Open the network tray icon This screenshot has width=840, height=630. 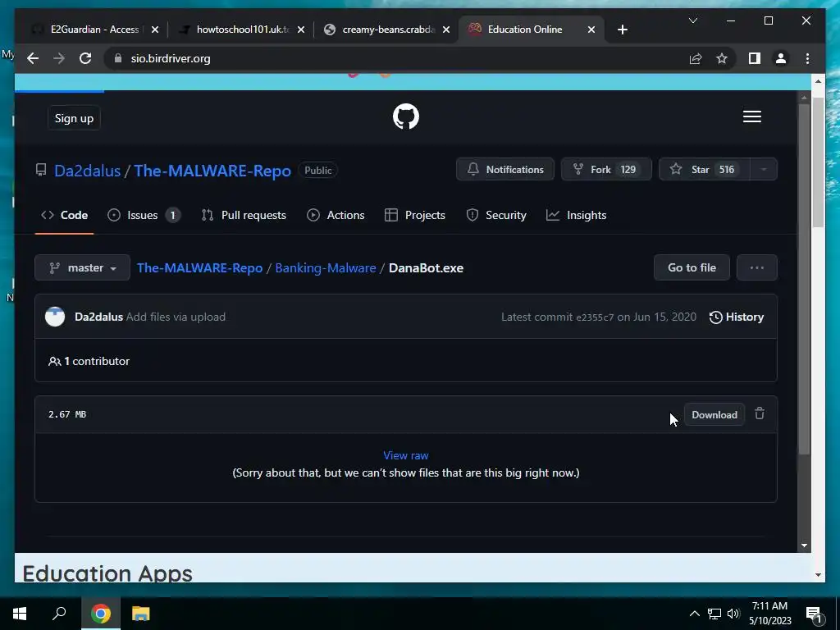[x=714, y=614]
